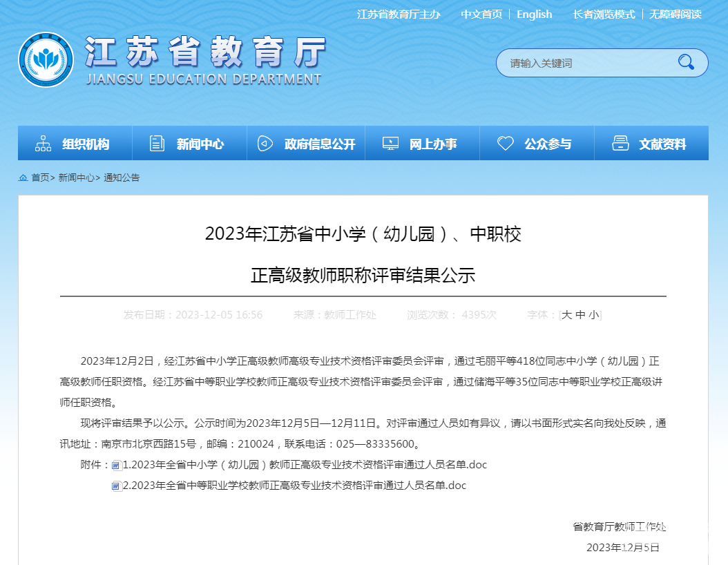This screenshot has height=565, width=728.
Task: Open the 中文首页 link
Action: pyautogui.click(x=481, y=15)
